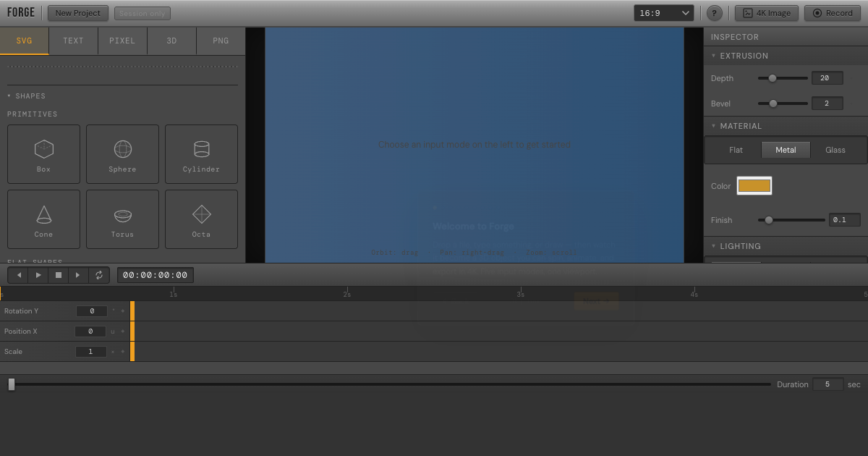
Task: Select the Rotation Y track keyframe marker
Action: tap(132, 311)
